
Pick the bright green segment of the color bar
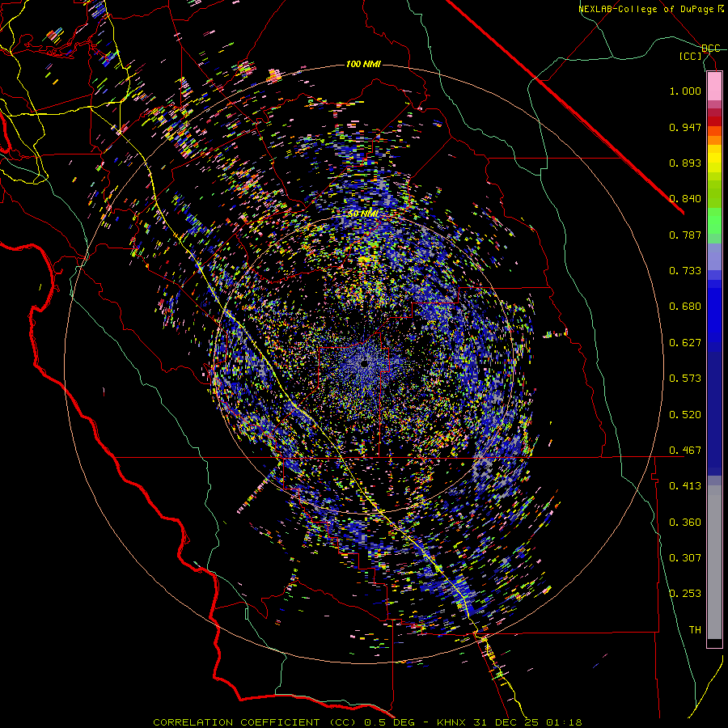click(714, 221)
